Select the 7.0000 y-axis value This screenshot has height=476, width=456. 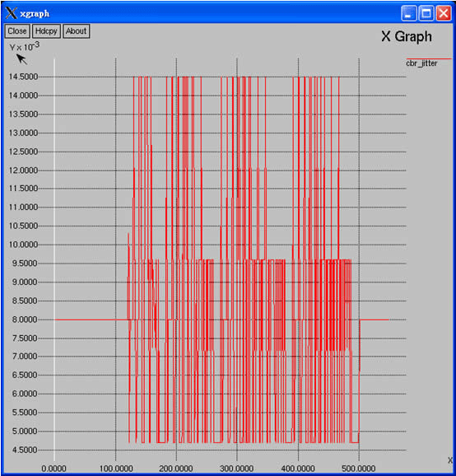[25, 356]
